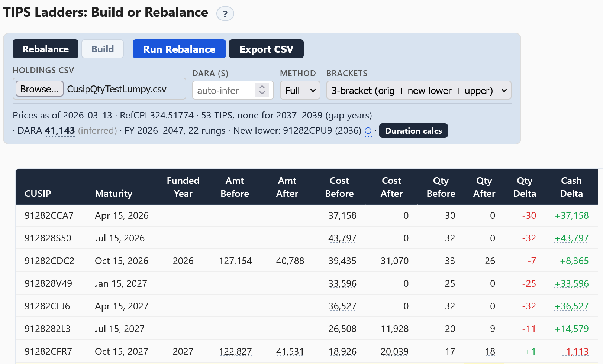
Task: Select the 91282CFR7 CUSIP cell
Action: pyautogui.click(x=48, y=351)
